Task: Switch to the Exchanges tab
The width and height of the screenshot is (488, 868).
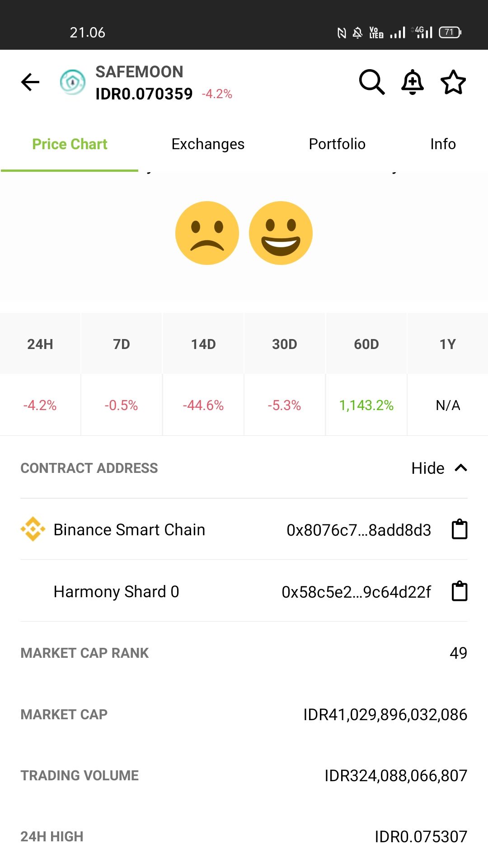Action: [208, 144]
